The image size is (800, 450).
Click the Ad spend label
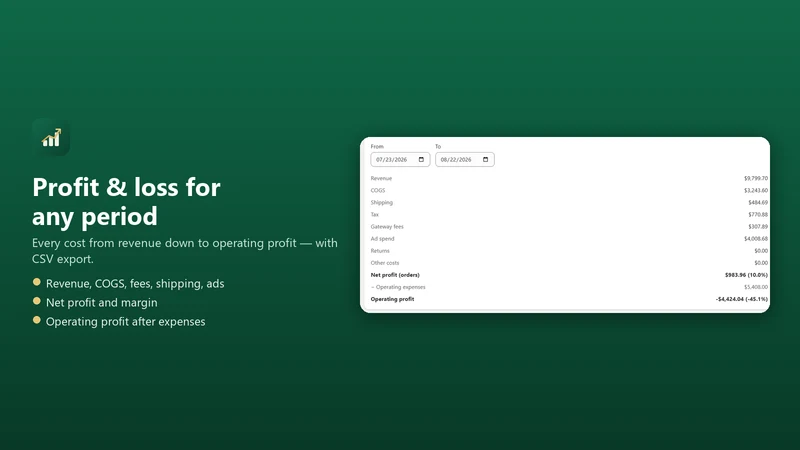pos(382,239)
